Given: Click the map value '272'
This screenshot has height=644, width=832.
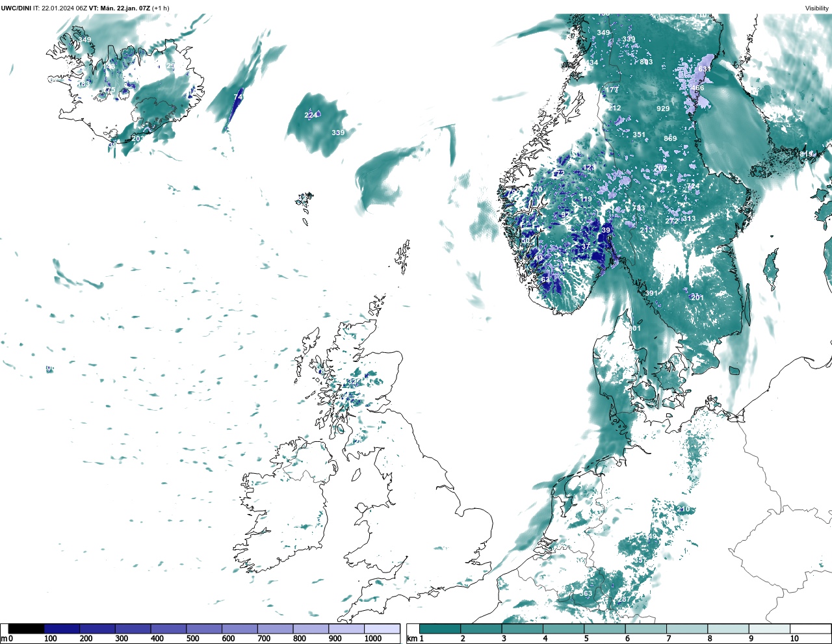Looking at the screenshot, I should click(x=671, y=221).
